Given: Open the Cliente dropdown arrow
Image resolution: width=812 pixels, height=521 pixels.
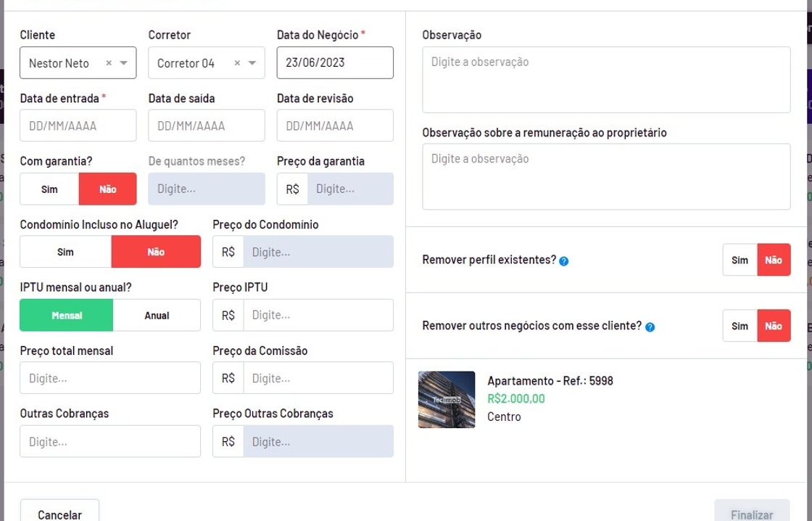Looking at the screenshot, I should [124, 63].
